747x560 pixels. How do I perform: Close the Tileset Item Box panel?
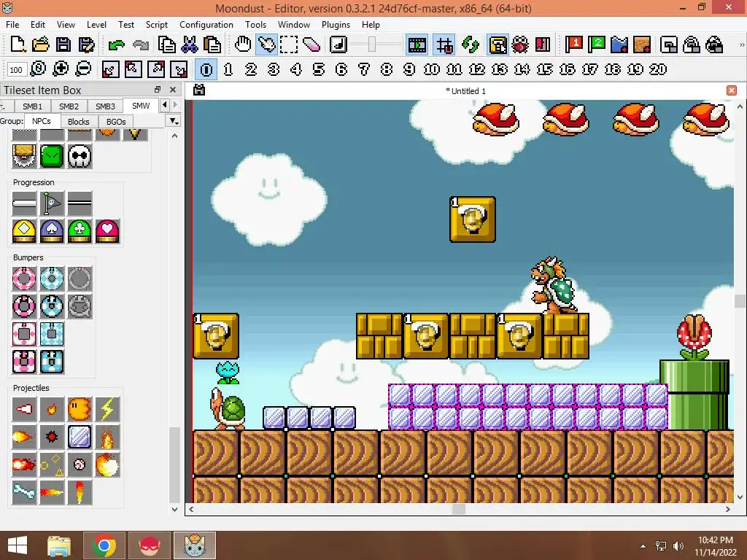(173, 90)
